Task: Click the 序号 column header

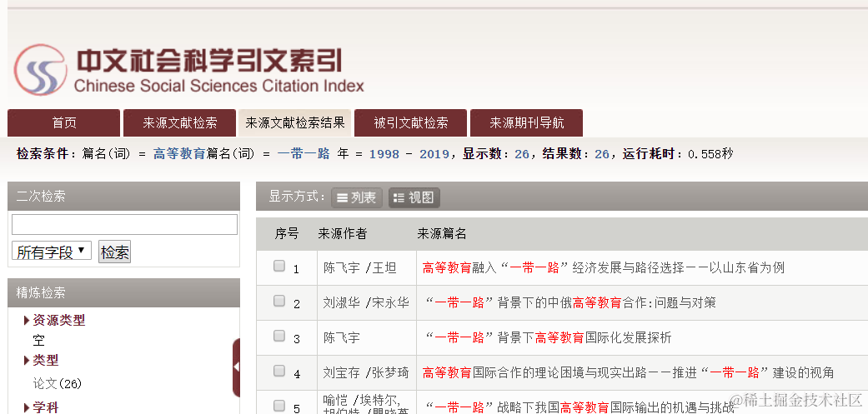Action: coord(287,234)
